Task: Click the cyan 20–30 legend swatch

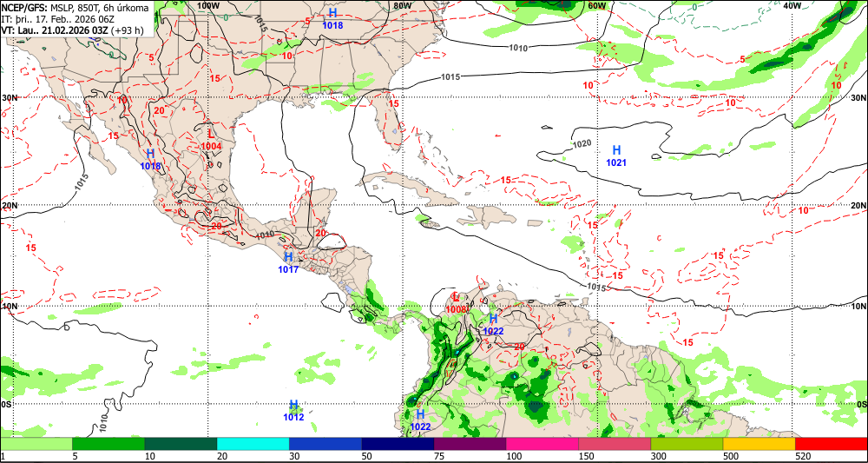Action: click(253, 444)
